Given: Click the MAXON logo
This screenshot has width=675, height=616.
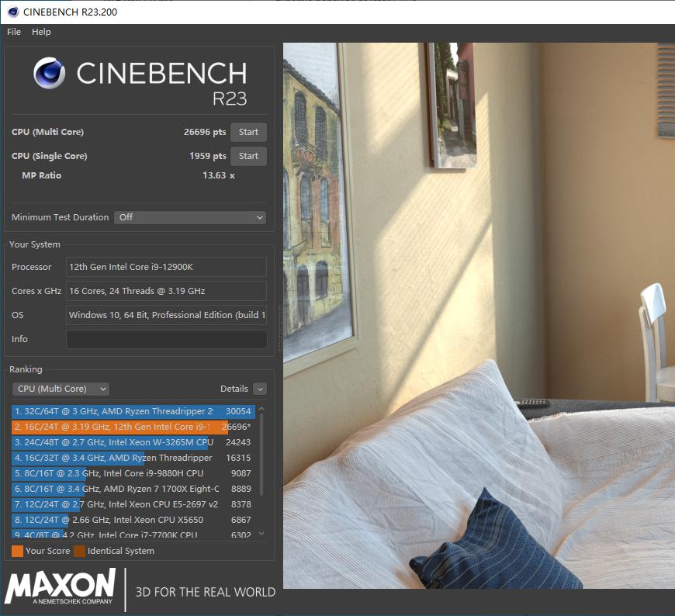Looking at the screenshot, I should tap(61, 587).
